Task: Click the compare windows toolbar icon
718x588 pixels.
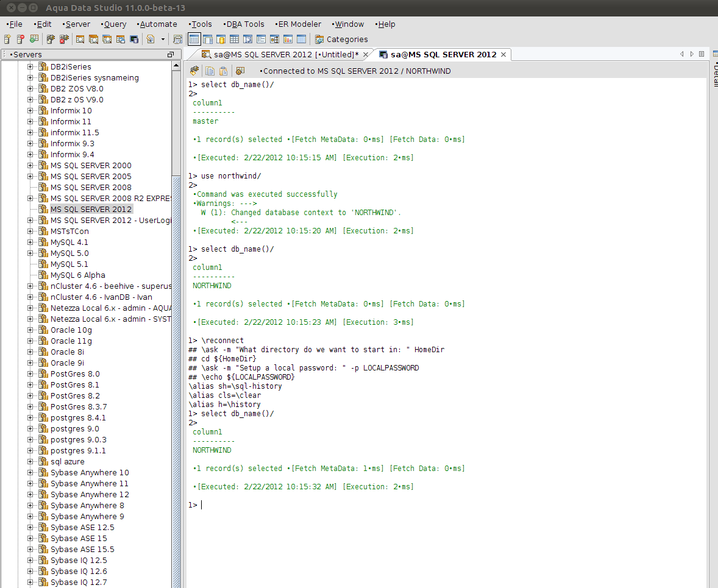Action: click(x=121, y=40)
